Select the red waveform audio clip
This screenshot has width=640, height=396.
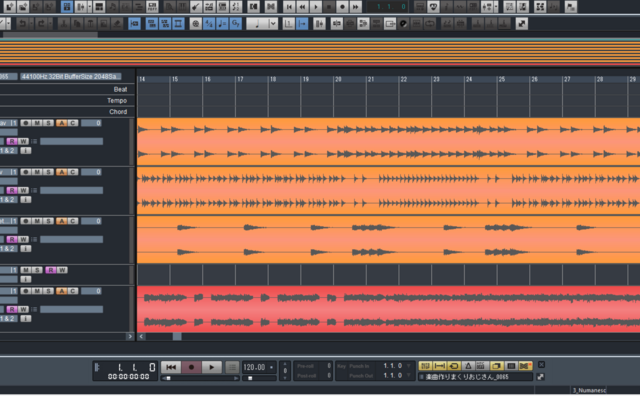tap(388, 309)
